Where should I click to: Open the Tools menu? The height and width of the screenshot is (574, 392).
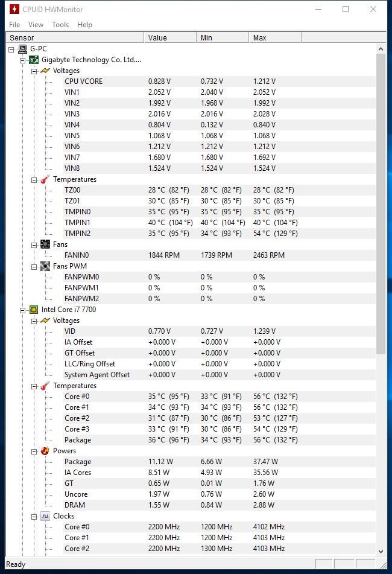click(60, 25)
